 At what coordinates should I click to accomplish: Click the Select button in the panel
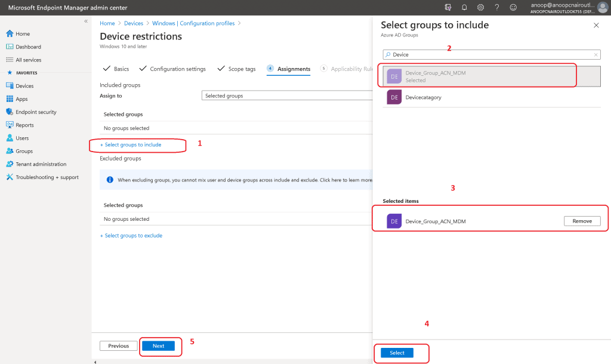(397, 353)
